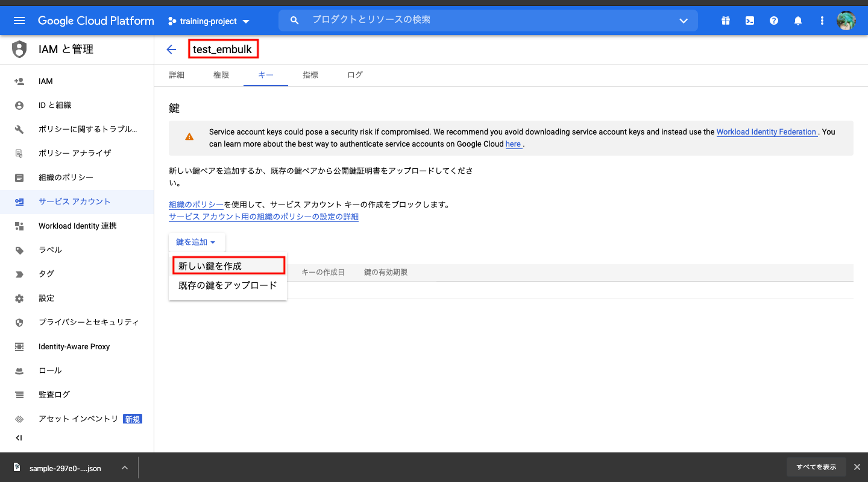
Task: View notifications via the bell icon
Action: (x=797, y=20)
